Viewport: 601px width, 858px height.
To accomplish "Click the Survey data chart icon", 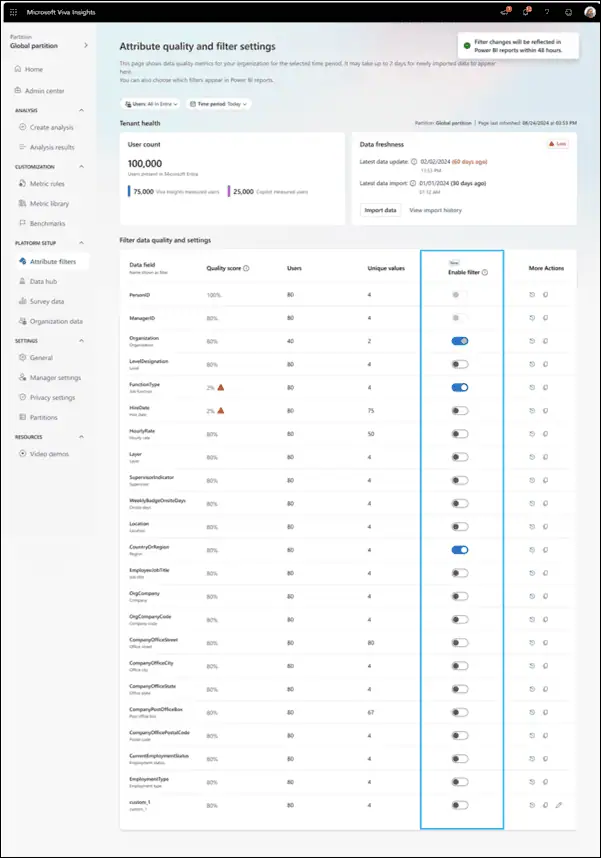I will 22,301.
